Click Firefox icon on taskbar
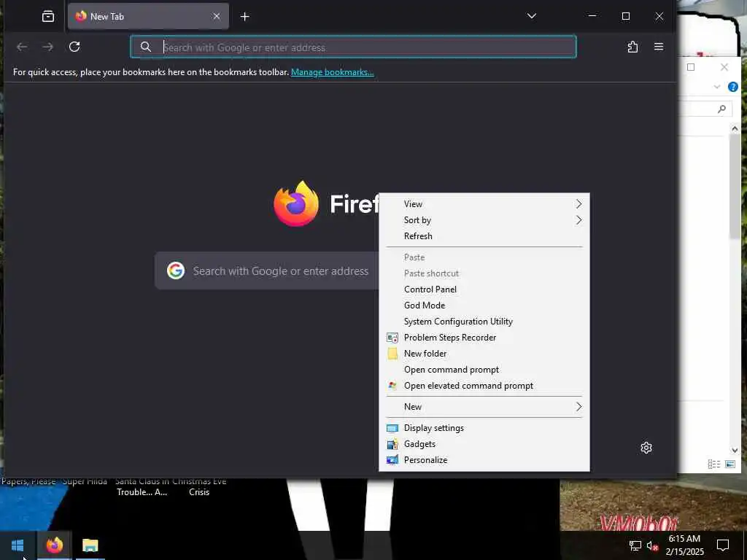 click(x=54, y=545)
